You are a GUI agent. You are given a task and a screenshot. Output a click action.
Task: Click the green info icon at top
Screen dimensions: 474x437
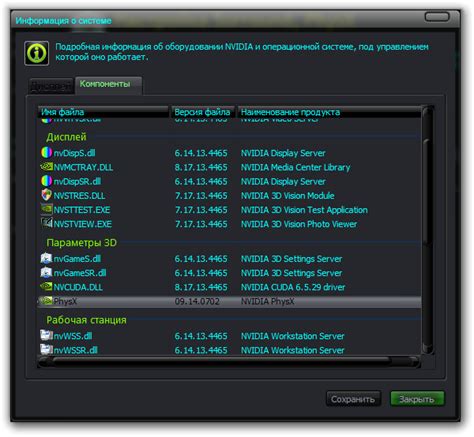pos(37,53)
